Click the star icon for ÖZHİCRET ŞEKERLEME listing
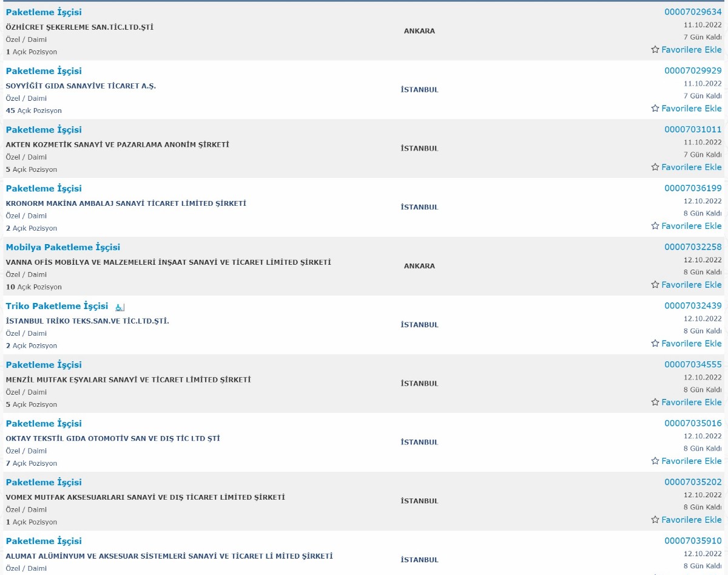This screenshot has height=575, width=728. [x=655, y=50]
